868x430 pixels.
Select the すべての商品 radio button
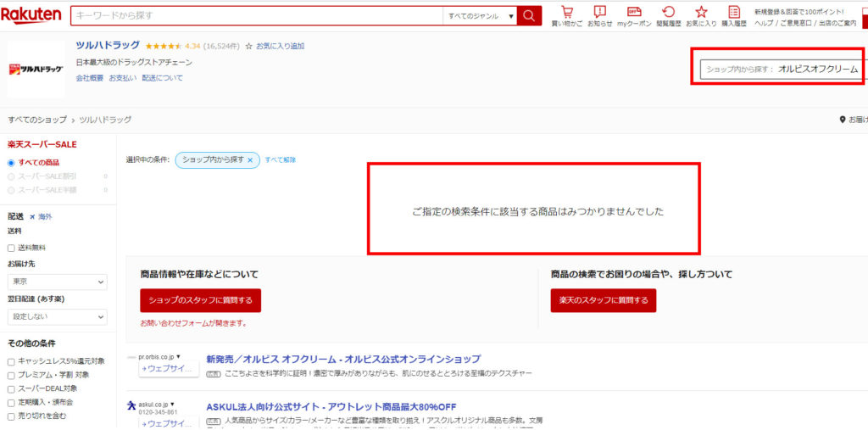tap(11, 163)
